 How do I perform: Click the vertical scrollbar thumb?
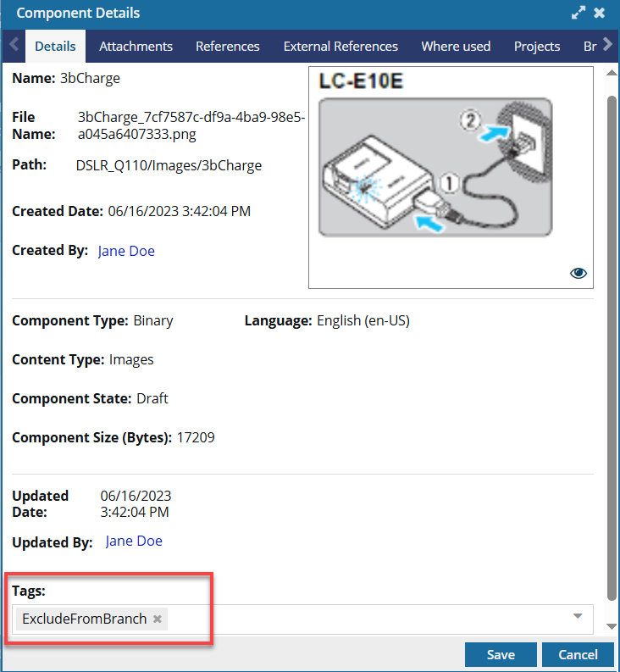click(612, 348)
